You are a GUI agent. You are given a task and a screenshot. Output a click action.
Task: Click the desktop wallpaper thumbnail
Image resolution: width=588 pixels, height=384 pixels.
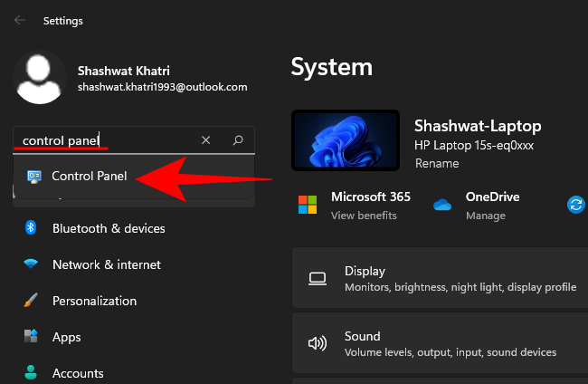coord(346,142)
